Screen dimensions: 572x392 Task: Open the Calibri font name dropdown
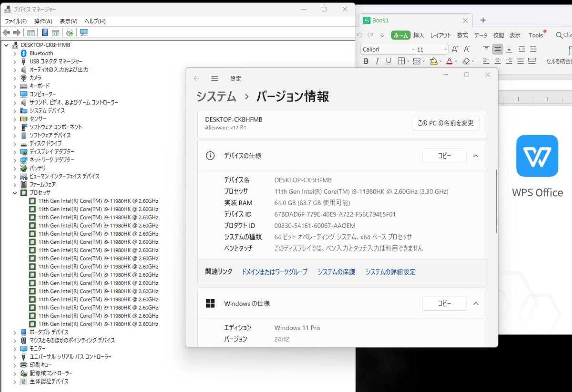[413, 50]
